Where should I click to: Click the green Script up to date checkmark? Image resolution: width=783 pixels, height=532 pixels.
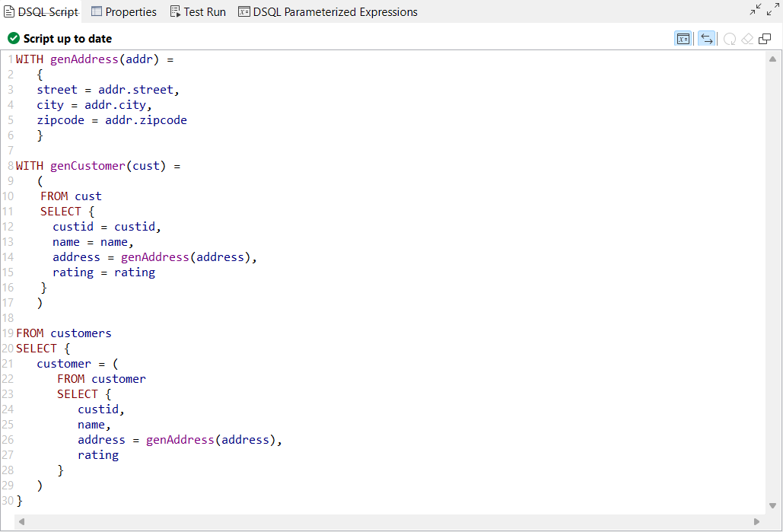(13, 38)
